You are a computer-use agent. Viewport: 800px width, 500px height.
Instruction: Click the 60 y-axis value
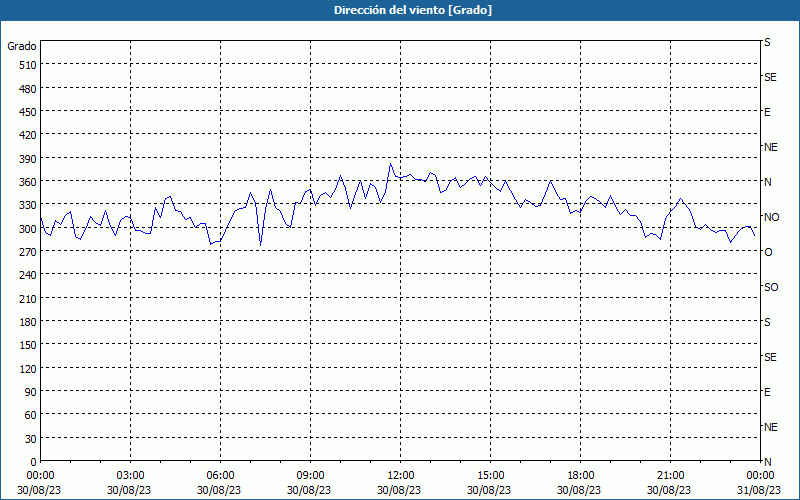point(31,415)
